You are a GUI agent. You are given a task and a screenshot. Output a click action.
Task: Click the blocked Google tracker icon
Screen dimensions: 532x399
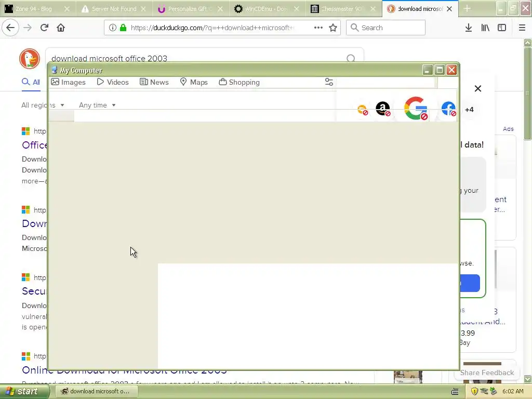click(x=415, y=108)
